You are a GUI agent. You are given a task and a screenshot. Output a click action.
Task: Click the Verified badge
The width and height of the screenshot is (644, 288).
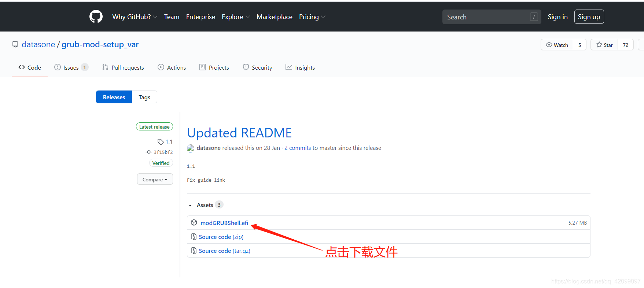161,163
